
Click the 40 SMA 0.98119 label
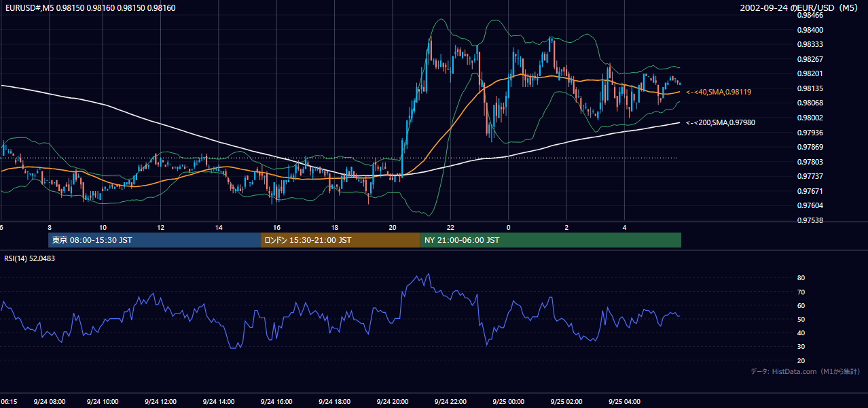[719, 91]
